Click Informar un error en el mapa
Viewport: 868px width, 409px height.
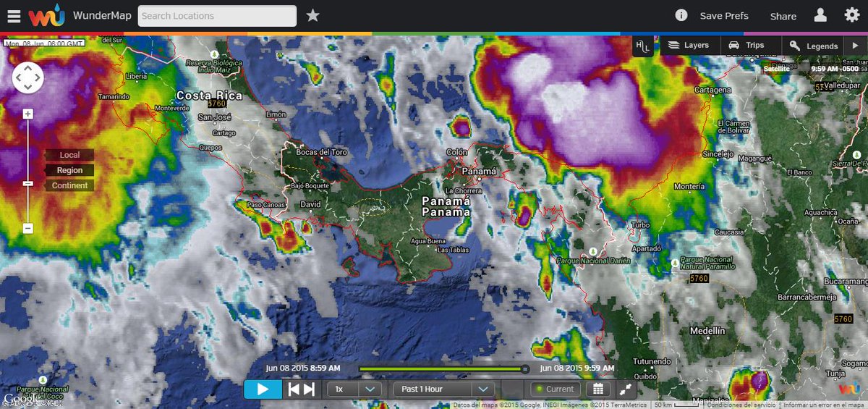pos(824,405)
